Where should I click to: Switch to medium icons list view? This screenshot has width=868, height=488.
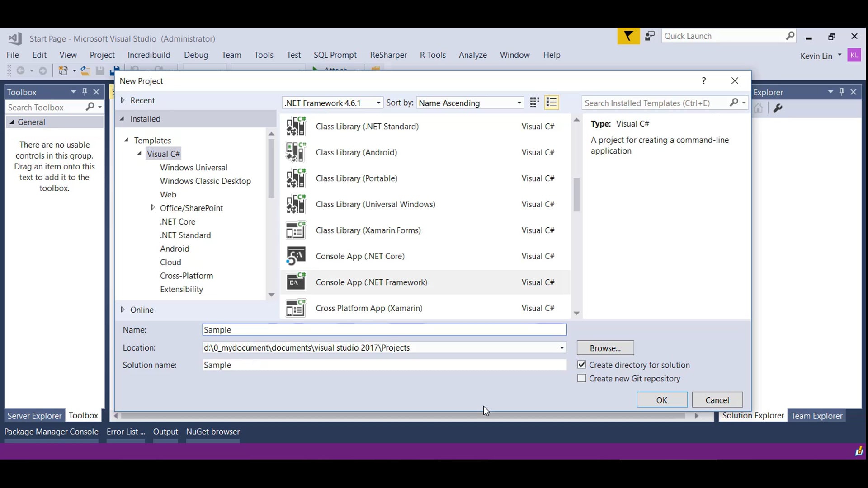coord(552,103)
